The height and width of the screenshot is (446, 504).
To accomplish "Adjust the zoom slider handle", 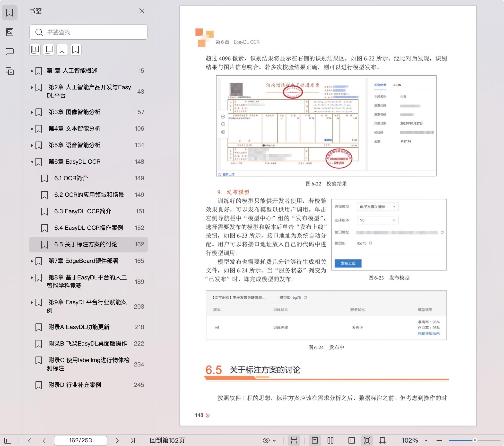I will (x=475, y=440).
